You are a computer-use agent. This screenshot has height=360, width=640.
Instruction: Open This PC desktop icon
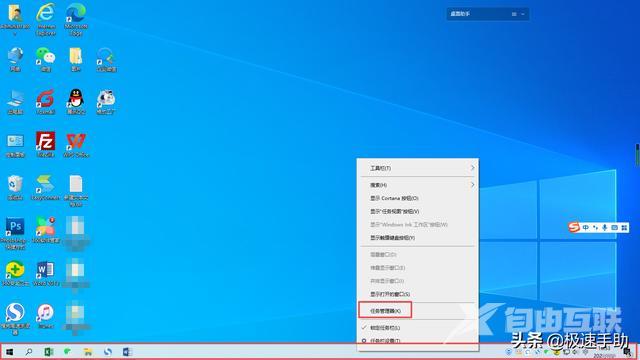pyautogui.click(x=15, y=102)
